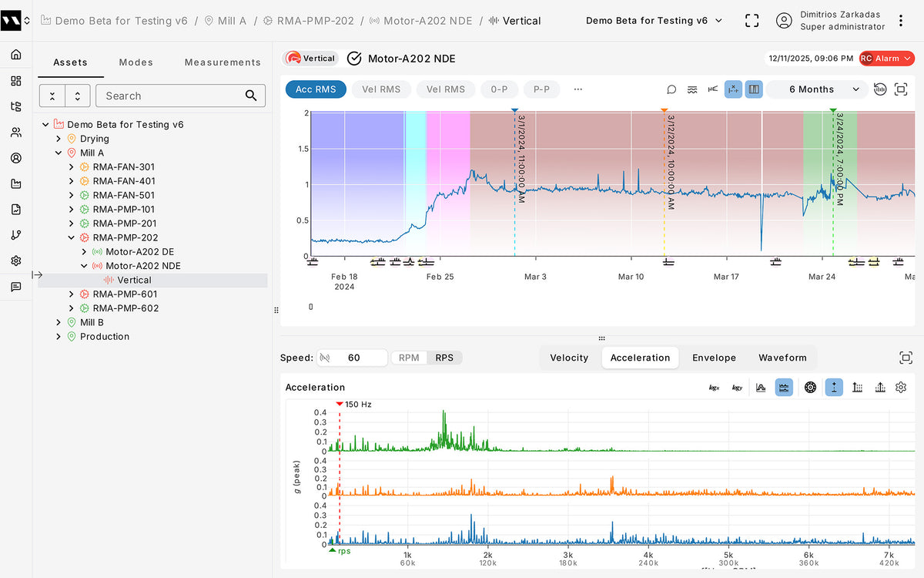924x578 pixels.
Task: Switch to the Modes tab
Action: coord(136,62)
